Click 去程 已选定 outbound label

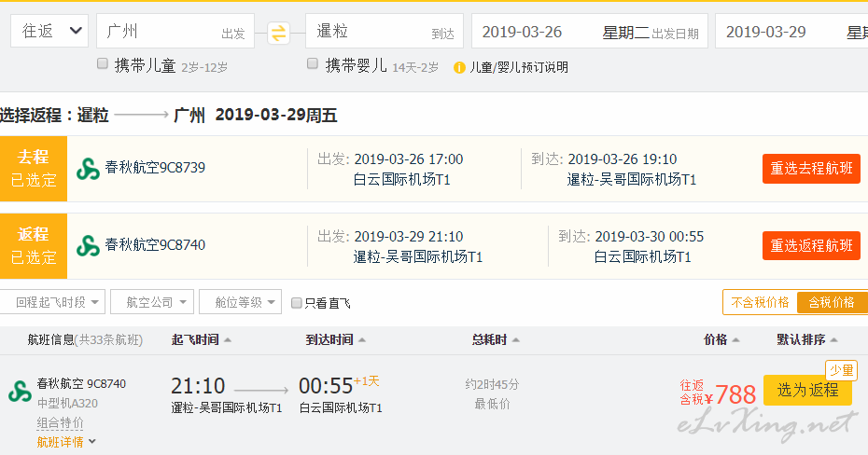(x=34, y=169)
